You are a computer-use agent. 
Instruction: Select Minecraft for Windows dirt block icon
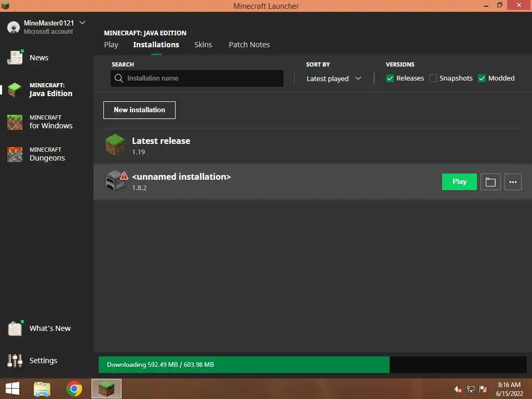(x=15, y=122)
